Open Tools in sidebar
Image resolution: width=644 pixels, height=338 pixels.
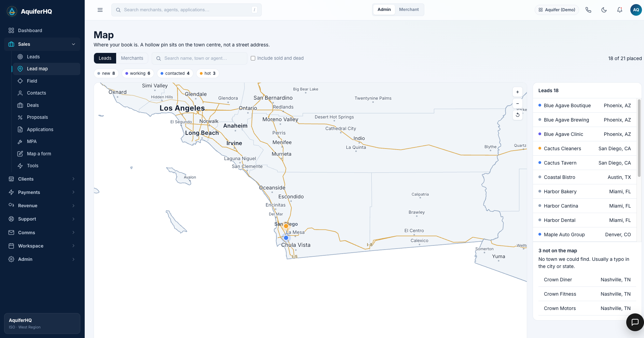click(46, 166)
